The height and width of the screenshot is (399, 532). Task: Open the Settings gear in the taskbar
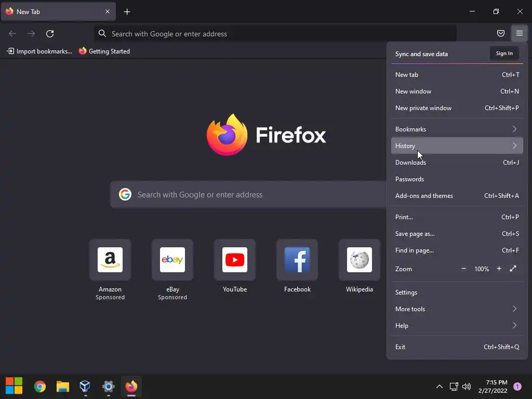coord(108,387)
